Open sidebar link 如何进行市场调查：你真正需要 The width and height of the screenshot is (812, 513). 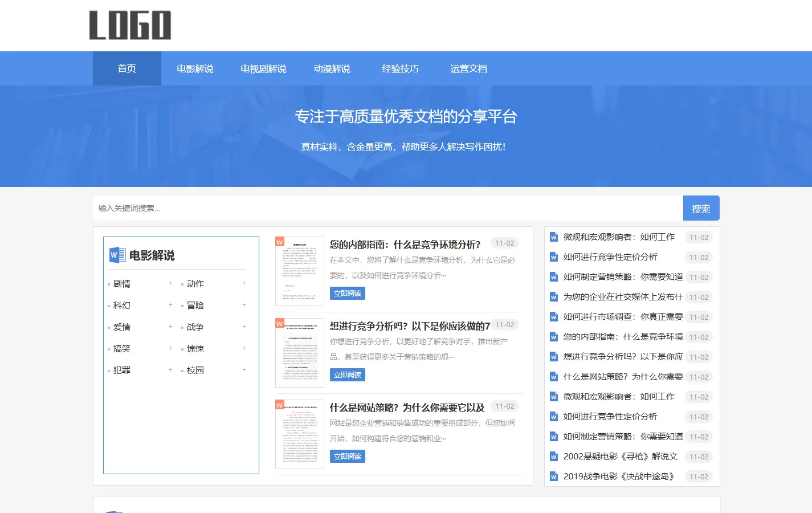(623, 317)
